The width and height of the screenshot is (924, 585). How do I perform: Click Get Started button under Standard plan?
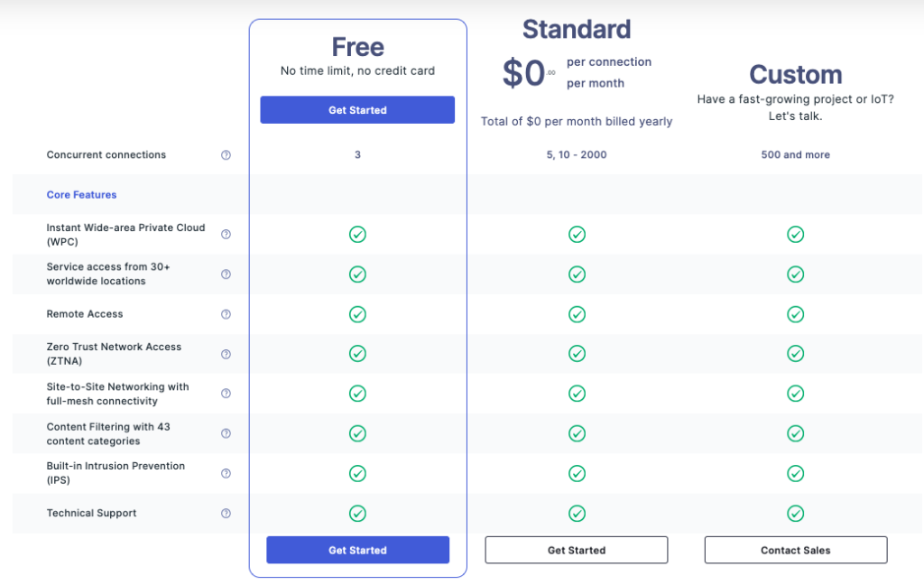pos(577,550)
